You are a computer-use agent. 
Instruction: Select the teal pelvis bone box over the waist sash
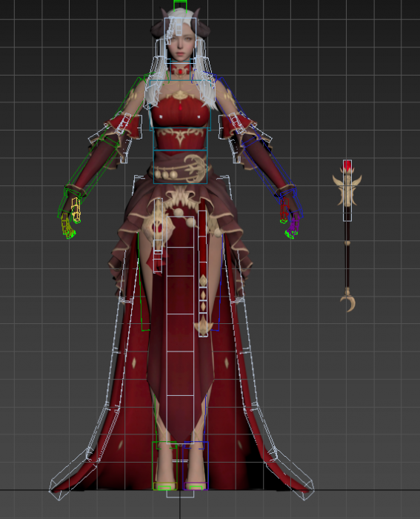pyautogui.click(x=180, y=167)
